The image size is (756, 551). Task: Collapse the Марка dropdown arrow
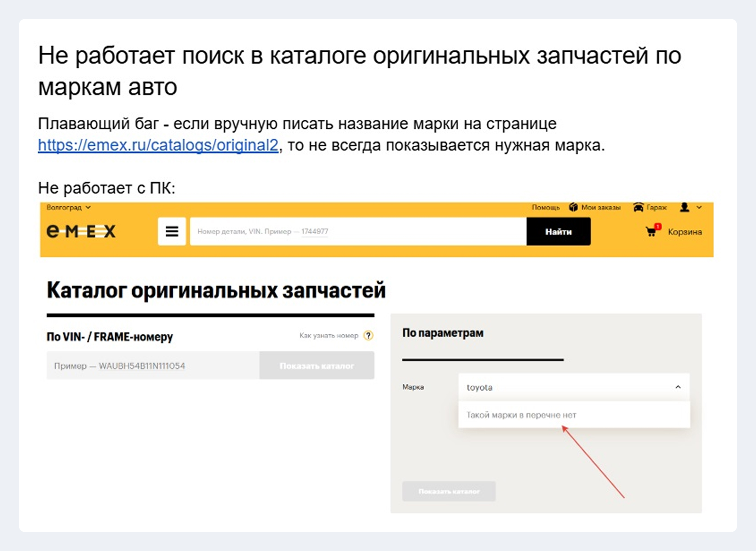coord(678,387)
